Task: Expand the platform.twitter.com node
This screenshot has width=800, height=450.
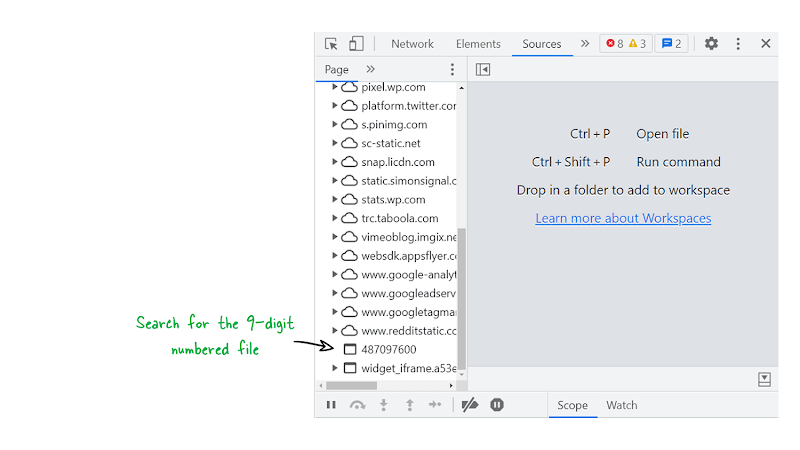Action: tap(335, 106)
